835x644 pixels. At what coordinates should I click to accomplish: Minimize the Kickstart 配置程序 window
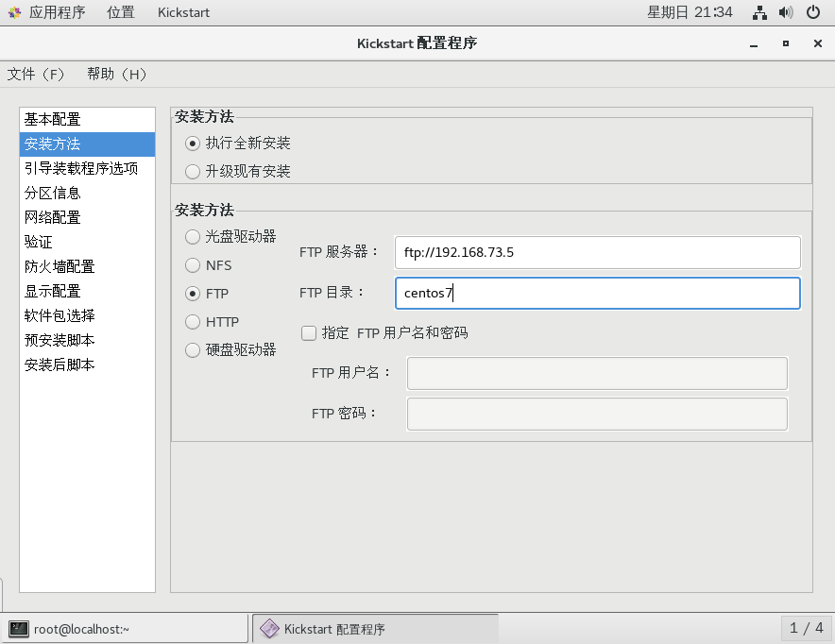coord(754,43)
